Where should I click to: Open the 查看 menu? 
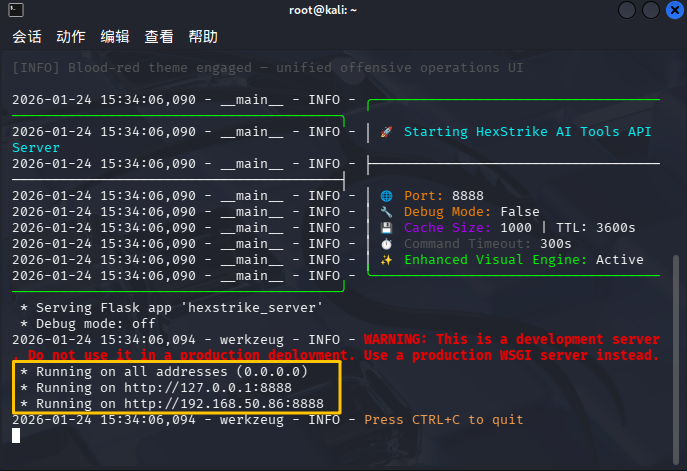coord(159,37)
